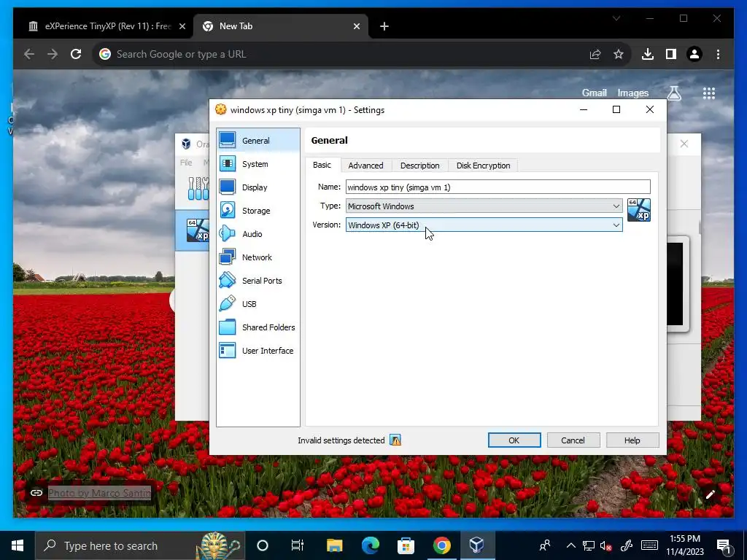Expand the Chrome tab search chevron
The width and height of the screenshot is (747, 560).
pyautogui.click(x=616, y=18)
